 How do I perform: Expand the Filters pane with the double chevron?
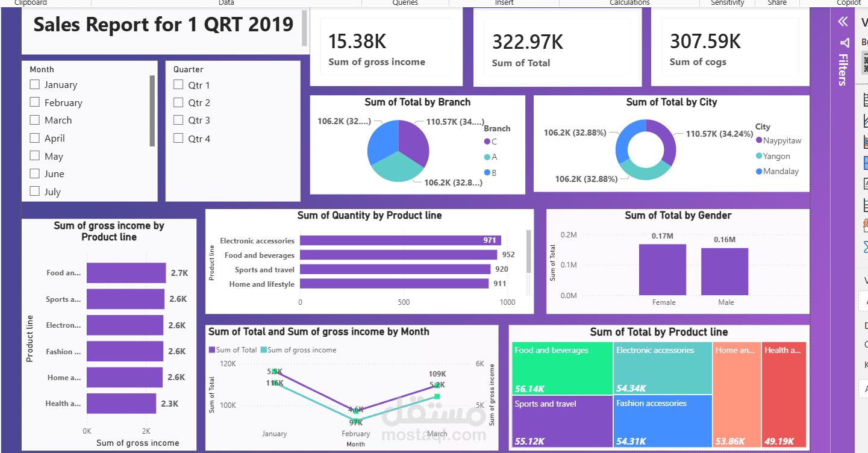(x=843, y=22)
